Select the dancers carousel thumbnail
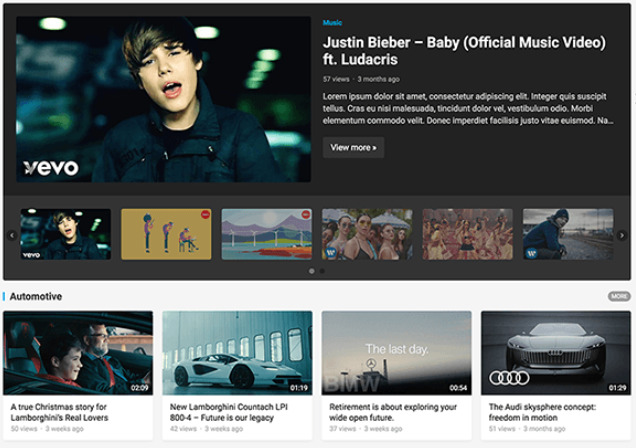 pyautogui.click(x=468, y=234)
